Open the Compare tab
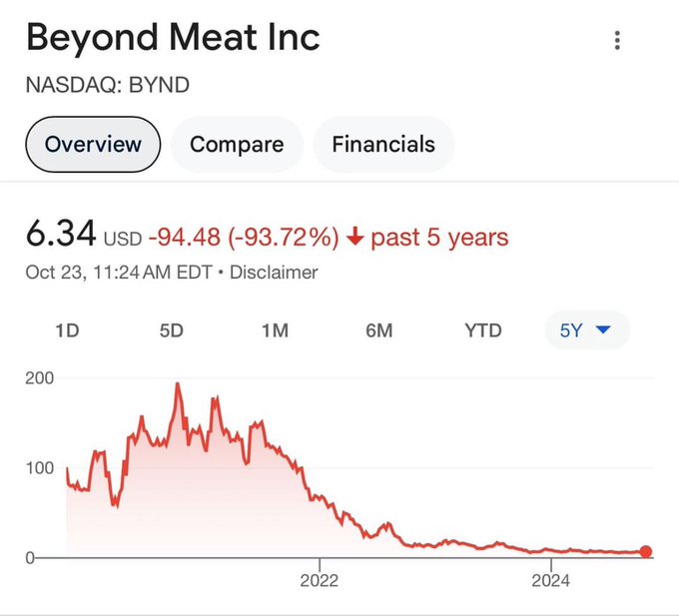Viewport: 679px width, 616px height. coord(237,144)
